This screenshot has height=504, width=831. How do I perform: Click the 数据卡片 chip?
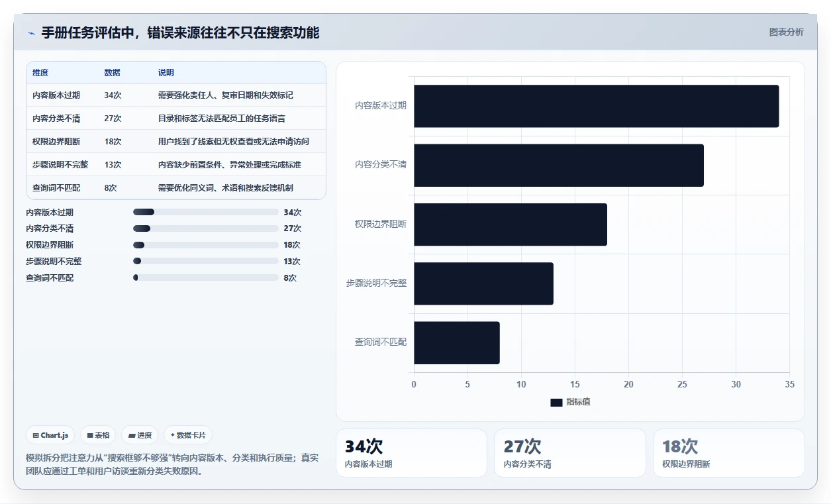(188, 435)
